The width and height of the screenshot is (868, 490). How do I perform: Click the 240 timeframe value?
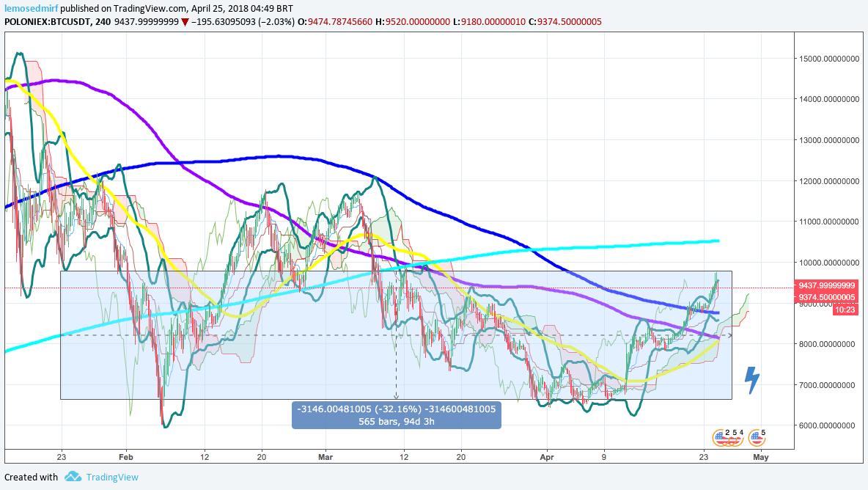click(x=103, y=22)
